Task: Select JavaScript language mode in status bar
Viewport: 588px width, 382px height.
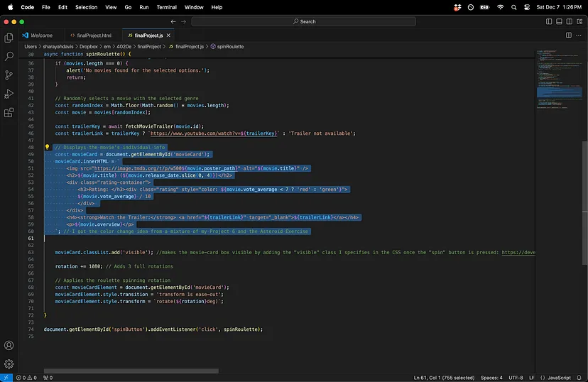Action: [x=558, y=378]
